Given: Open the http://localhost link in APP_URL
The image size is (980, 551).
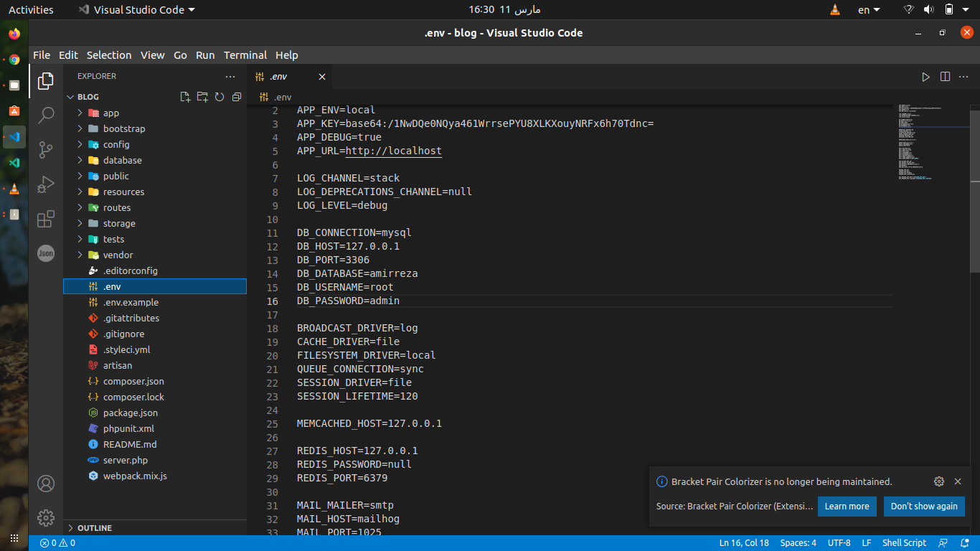Looking at the screenshot, I should (x=394, y=151).
